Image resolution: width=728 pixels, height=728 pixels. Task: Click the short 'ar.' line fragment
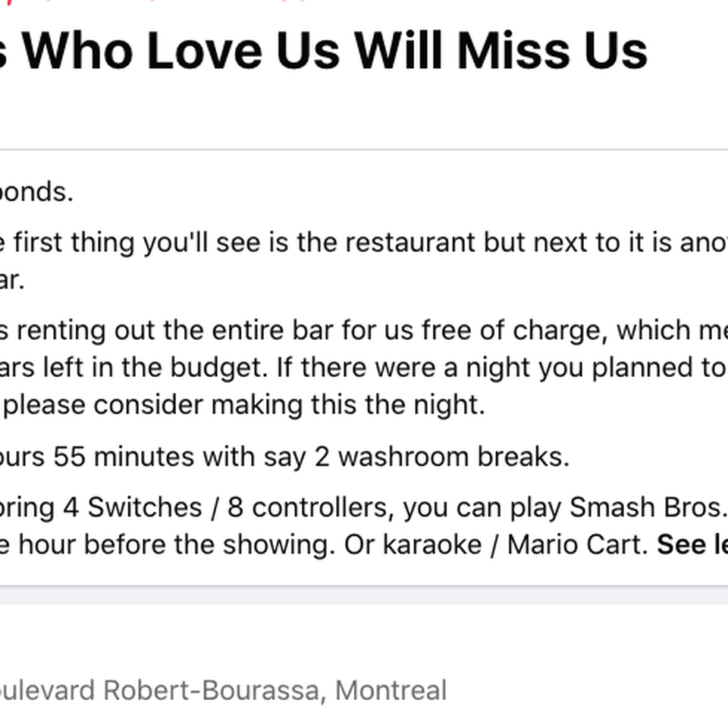[x=11, y=280]
